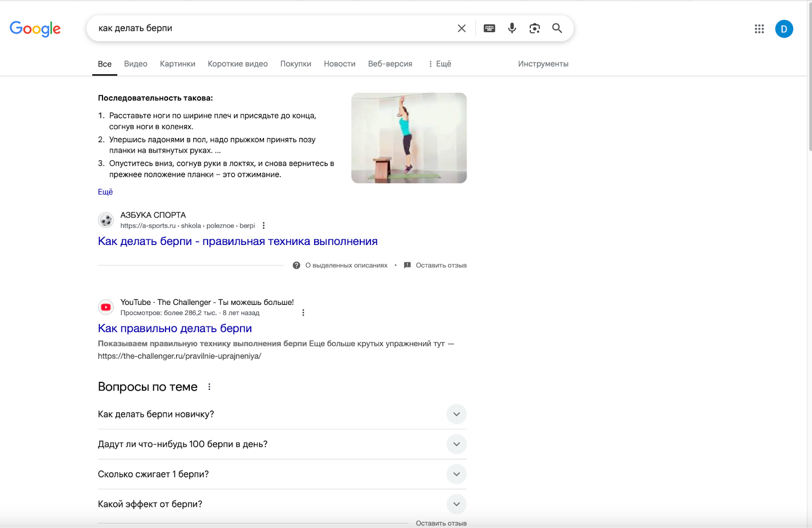
Task: Switch to the Видео tab
Action: coord(136,64)
